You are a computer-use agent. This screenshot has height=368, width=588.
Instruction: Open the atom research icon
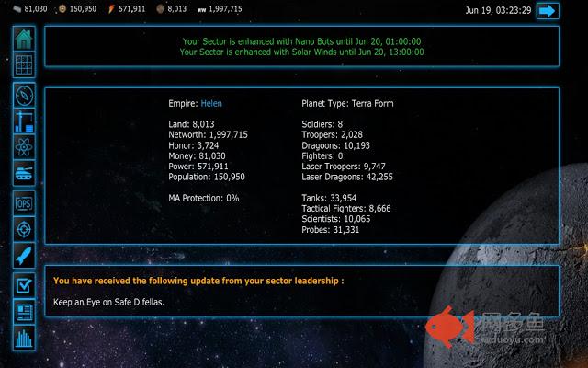pos(24,147)
